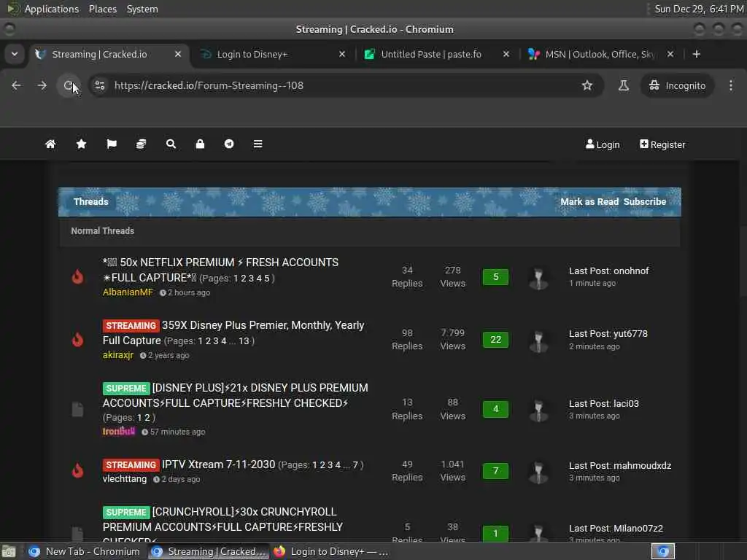This screenshot has width=747, height=560.
Task: Open the Places menu
Action: 103,9
